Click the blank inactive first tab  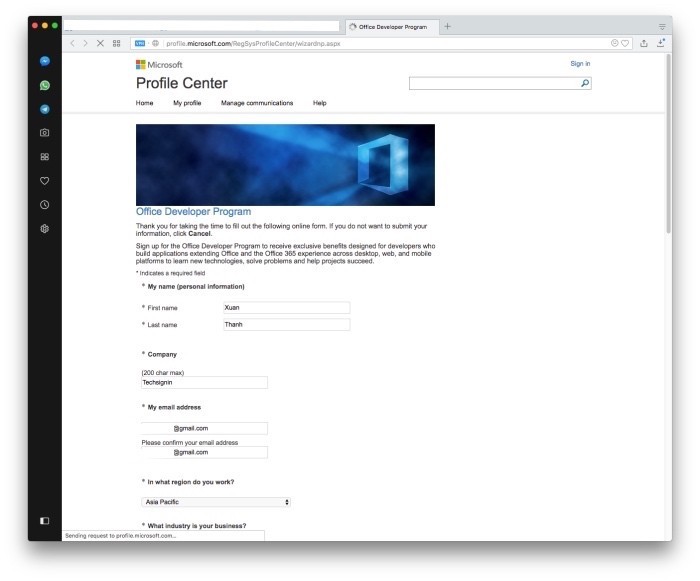point(202,26)
